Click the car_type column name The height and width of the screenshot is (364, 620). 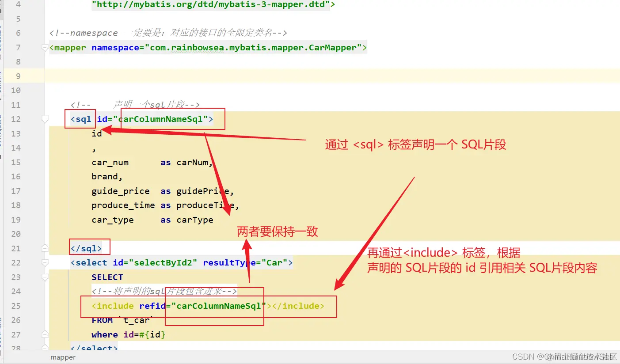click(113, 220)
